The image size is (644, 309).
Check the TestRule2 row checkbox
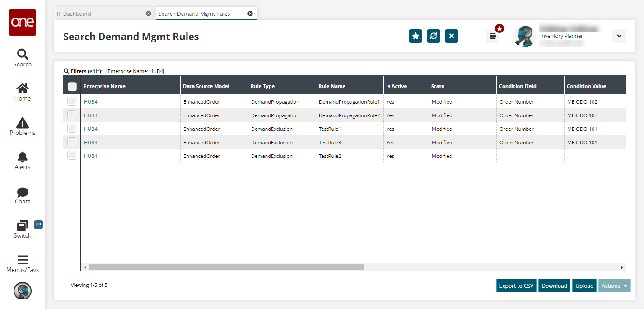(x=72, y=156)
